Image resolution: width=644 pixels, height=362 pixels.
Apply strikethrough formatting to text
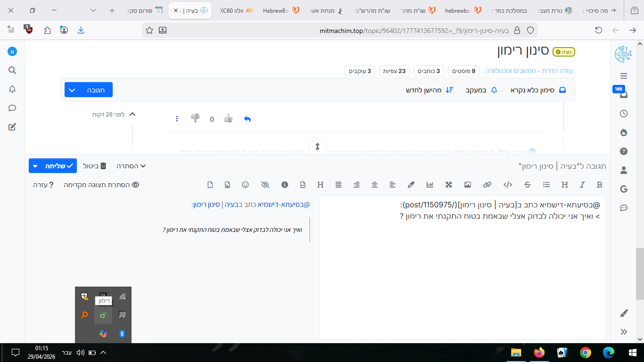(x=528, y=185)
